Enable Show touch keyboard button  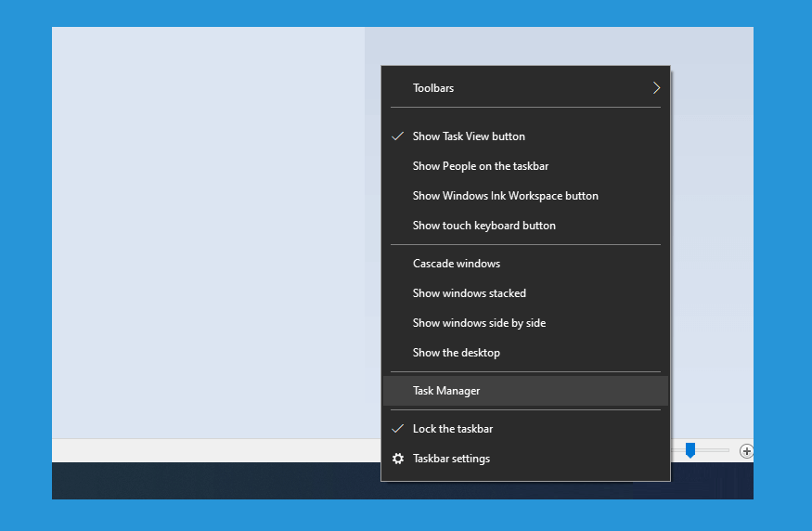pos(525,226)
